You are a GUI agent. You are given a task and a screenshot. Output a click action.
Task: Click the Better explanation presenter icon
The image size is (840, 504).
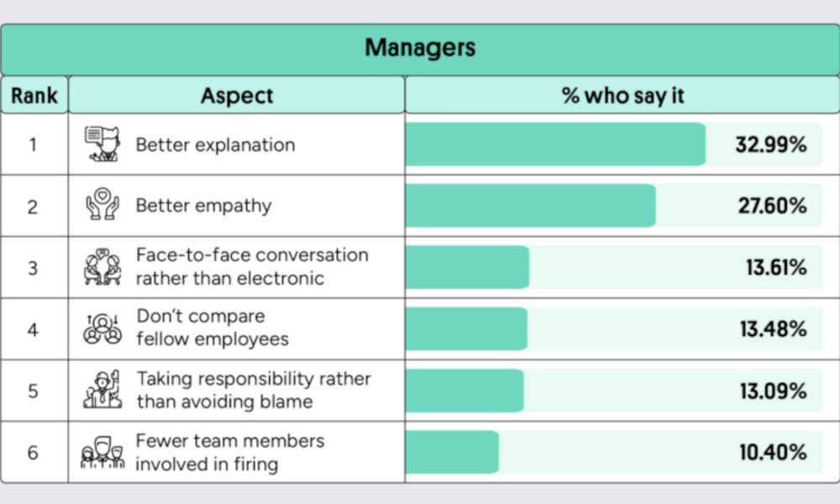102,144
